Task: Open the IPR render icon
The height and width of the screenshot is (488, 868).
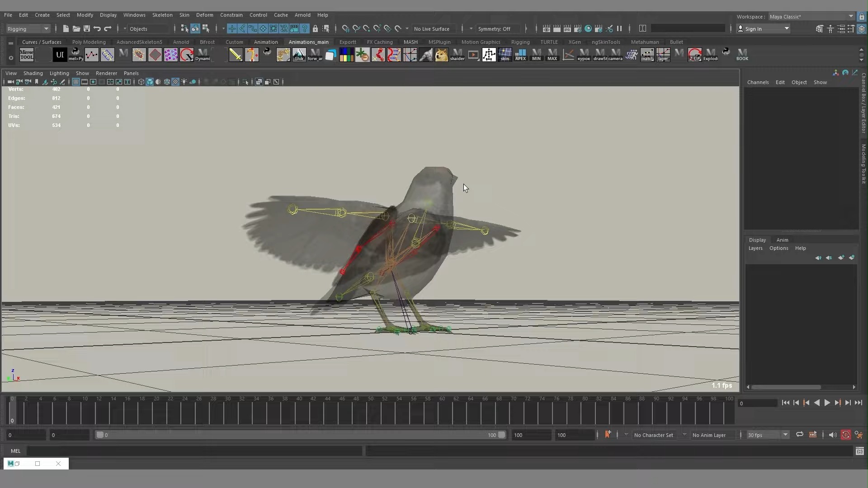Action: tap(567, 28)
